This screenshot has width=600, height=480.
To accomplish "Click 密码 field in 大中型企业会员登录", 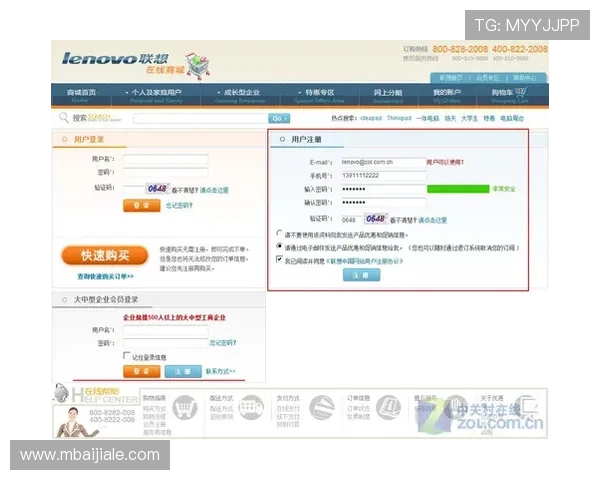I will pos(166,343).
